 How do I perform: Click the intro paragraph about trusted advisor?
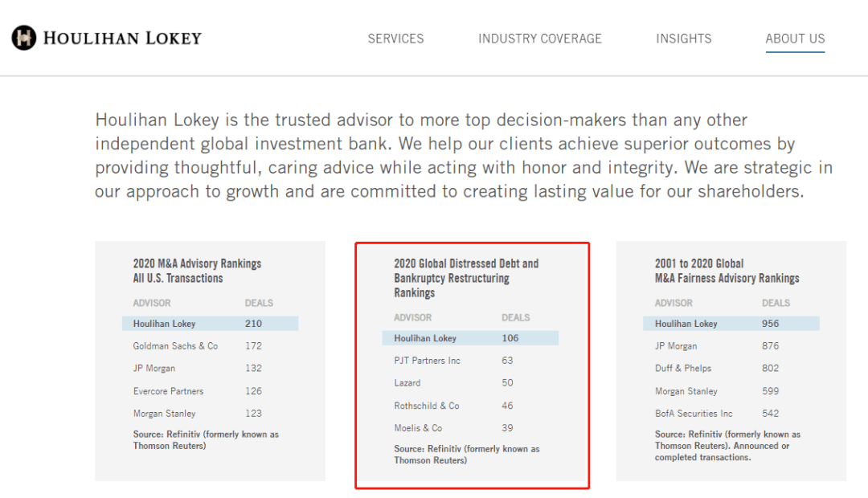pos(464,156)
